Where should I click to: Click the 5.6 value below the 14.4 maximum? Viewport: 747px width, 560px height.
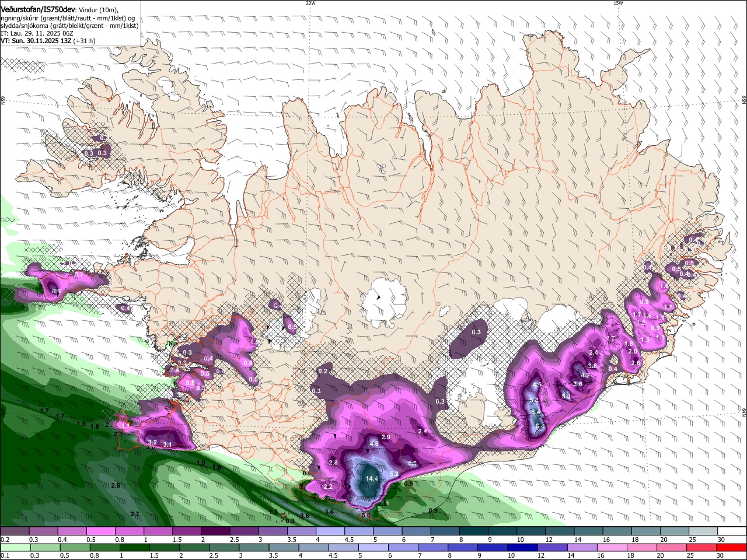pos(366,515)
